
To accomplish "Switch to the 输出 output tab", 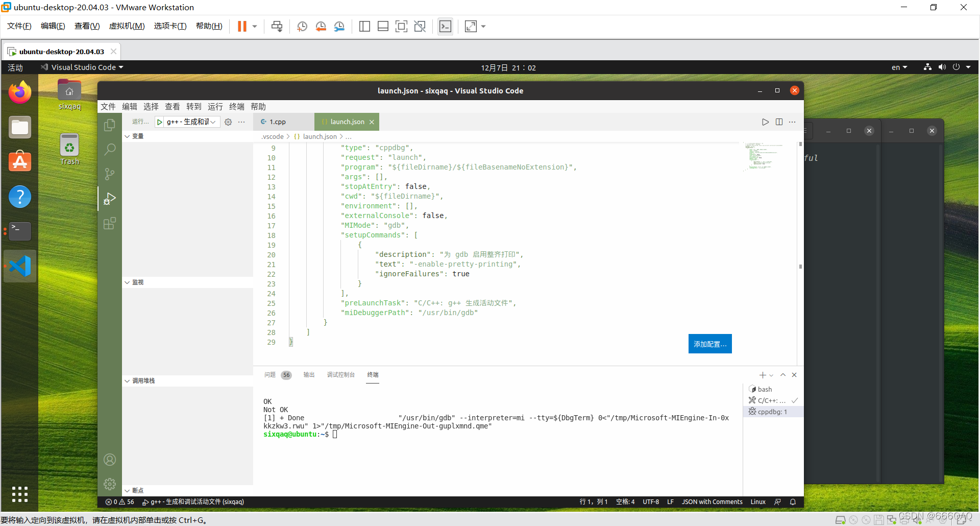I will point(309,375).
